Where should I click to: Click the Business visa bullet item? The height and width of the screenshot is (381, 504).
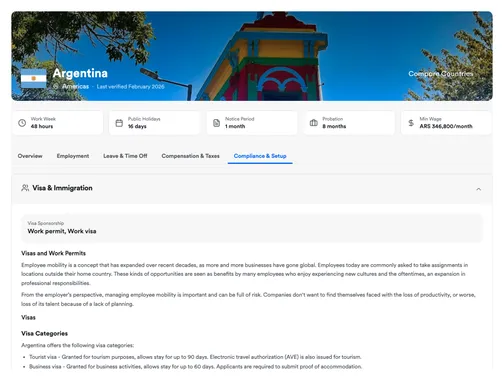tap(195, 367)
